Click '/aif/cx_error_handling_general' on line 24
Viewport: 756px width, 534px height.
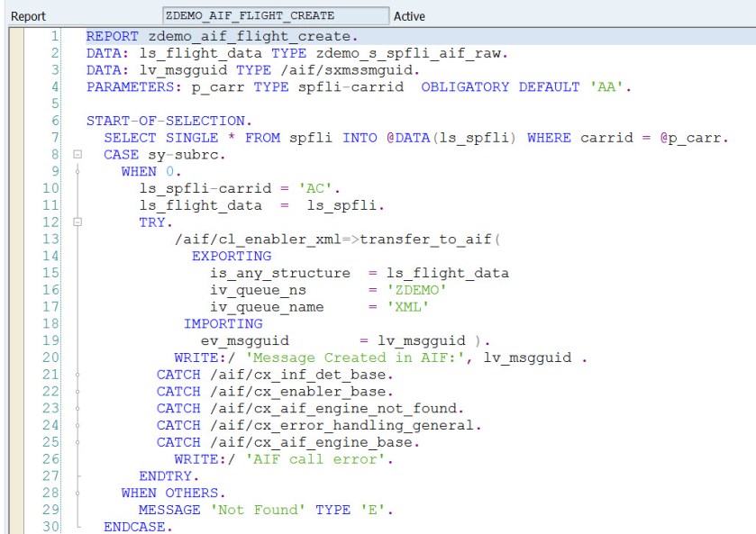pos(342,426)
